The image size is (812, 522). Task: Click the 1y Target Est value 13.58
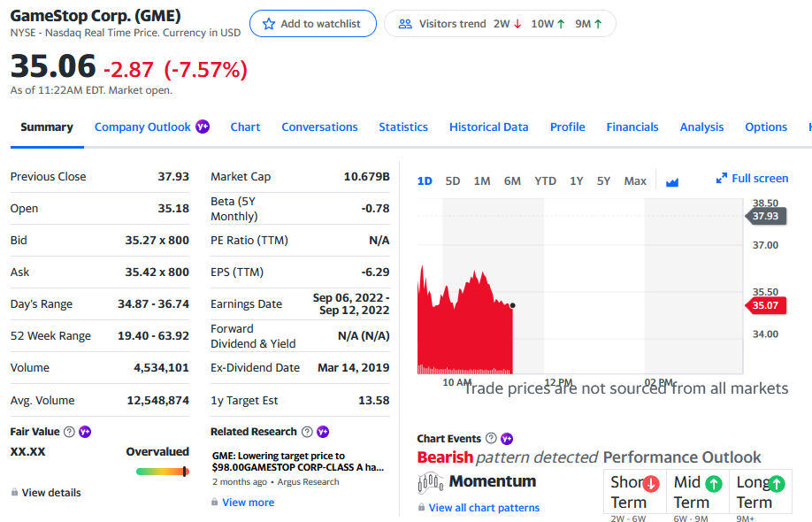point(374,400)
